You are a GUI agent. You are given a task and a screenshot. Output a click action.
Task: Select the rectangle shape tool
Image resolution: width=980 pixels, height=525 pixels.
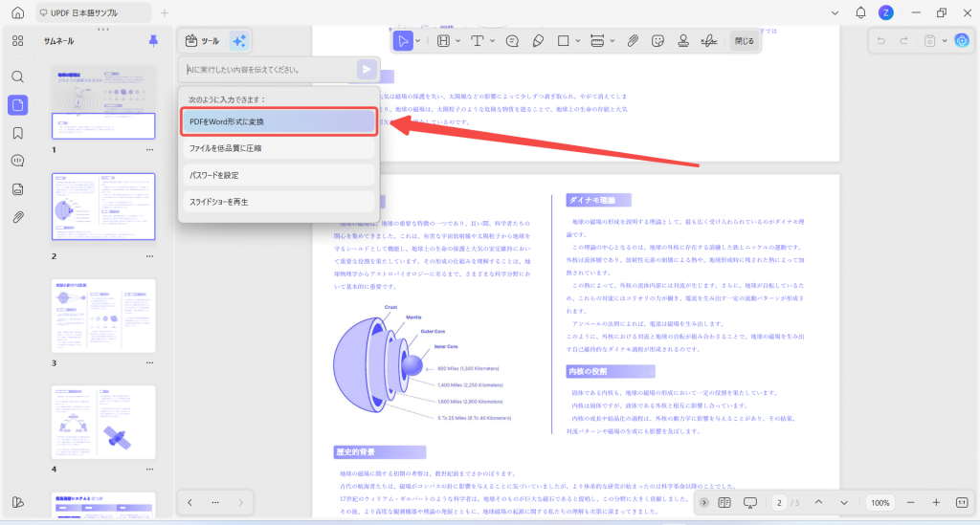click(x=563, y=41)
